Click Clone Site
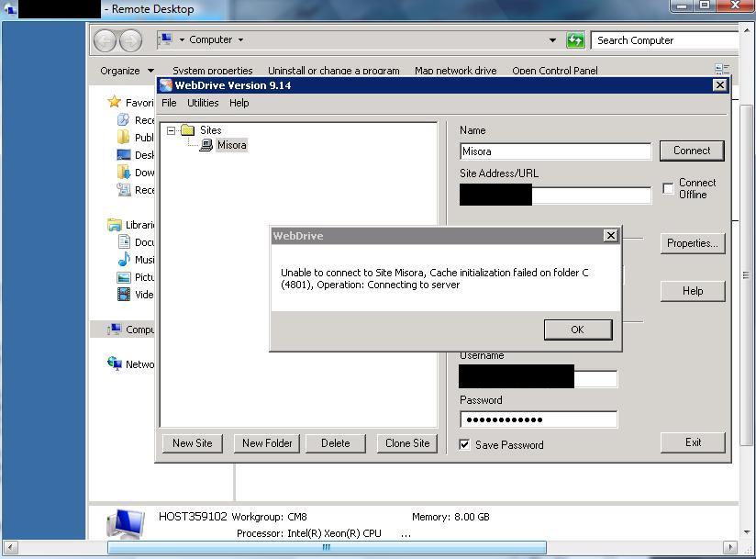Viewport: 756px width, 559px height. (407, 443)
